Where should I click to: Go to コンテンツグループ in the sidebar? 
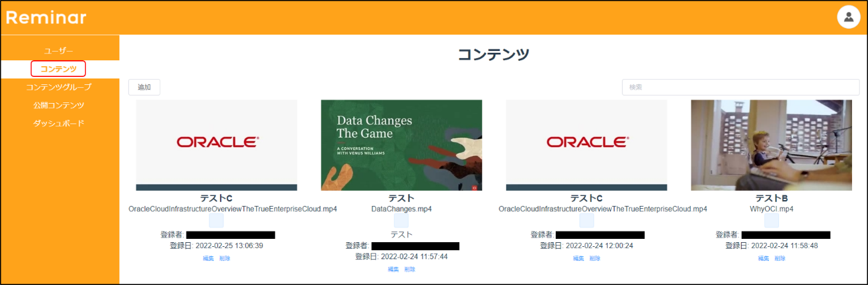59,87
